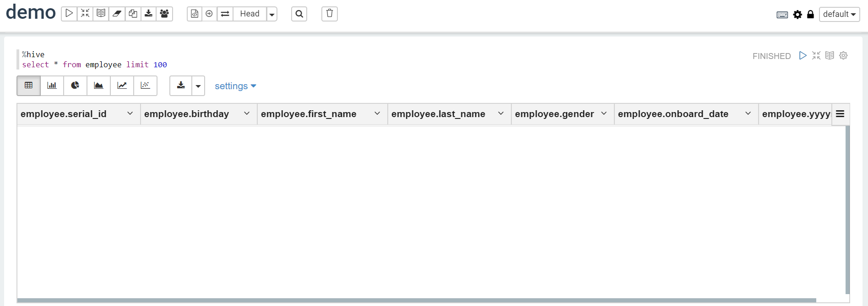This screenshot has width=868, height=306.
Task: Toggle show/hide output for the paragraph
Action: [x=830, y=56]
